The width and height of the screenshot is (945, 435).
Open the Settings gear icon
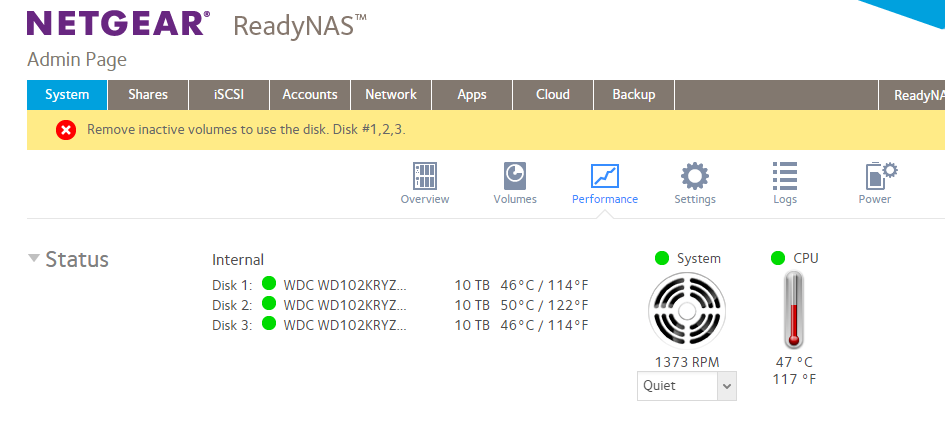click(695, 176)
